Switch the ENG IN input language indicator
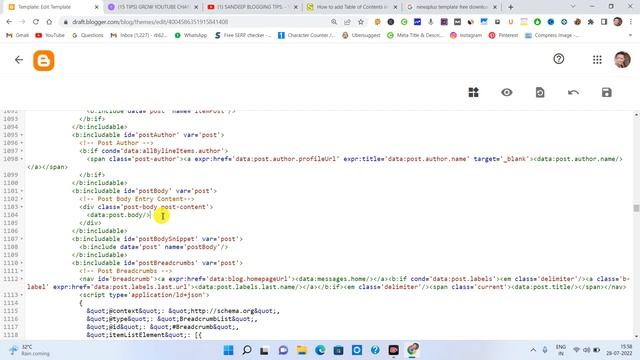 click(561, 350)
